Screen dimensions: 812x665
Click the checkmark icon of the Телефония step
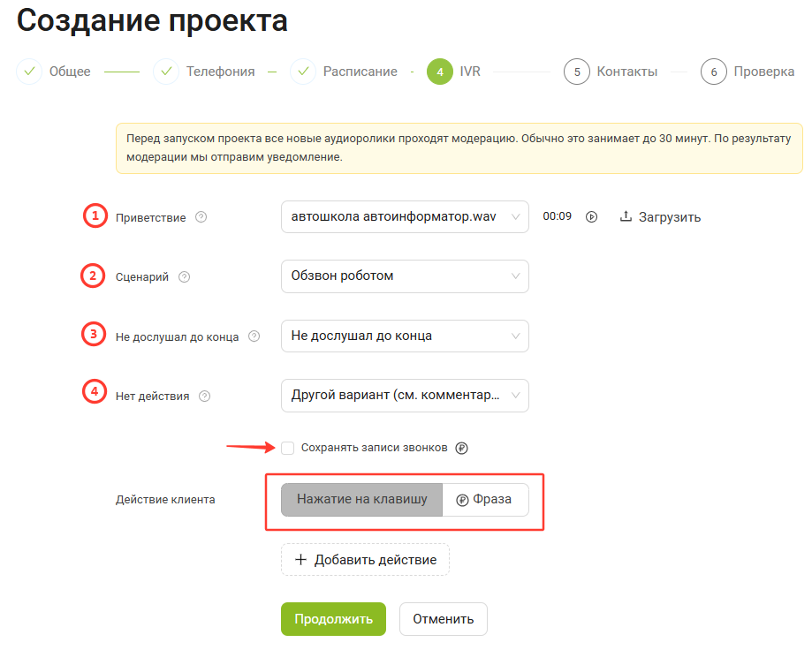tap(166, 72)
